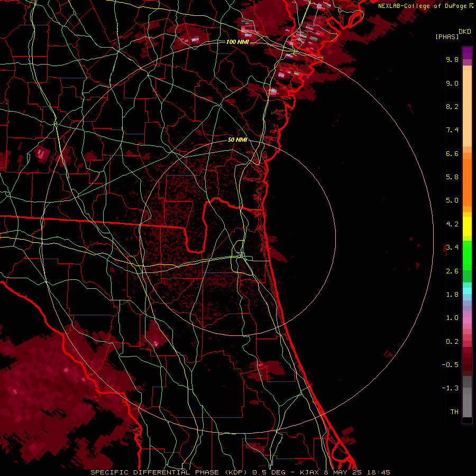Click the 6.6 scale value
This screenshot has width=476, height=476.
[452, 153]
